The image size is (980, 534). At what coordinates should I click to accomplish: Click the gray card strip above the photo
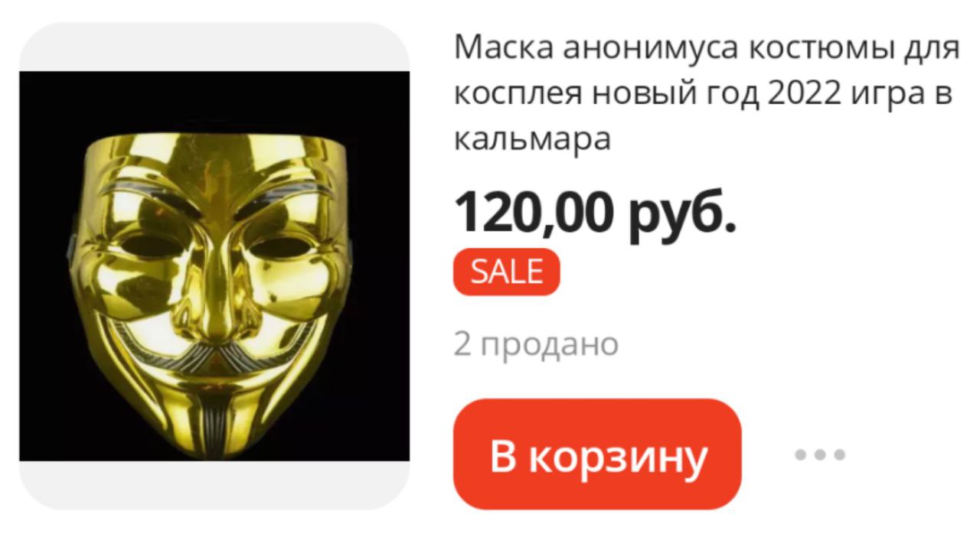coord(214,47)
